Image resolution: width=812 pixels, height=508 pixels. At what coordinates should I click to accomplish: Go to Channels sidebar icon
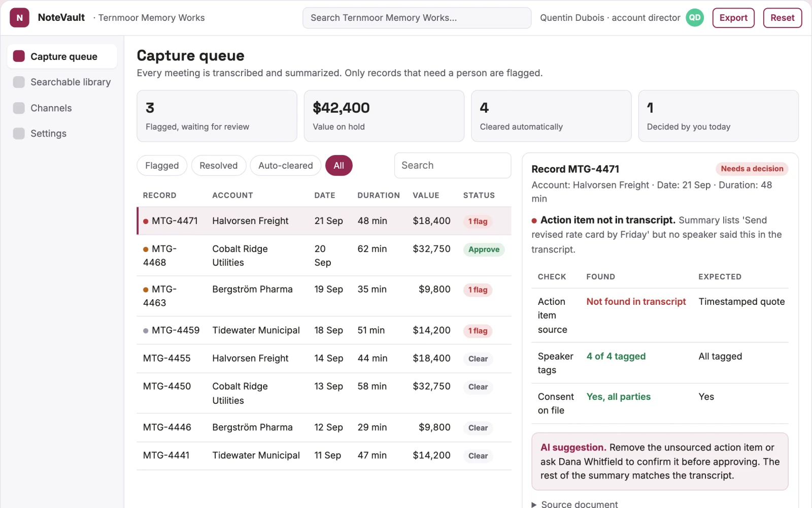coord(19,108)
